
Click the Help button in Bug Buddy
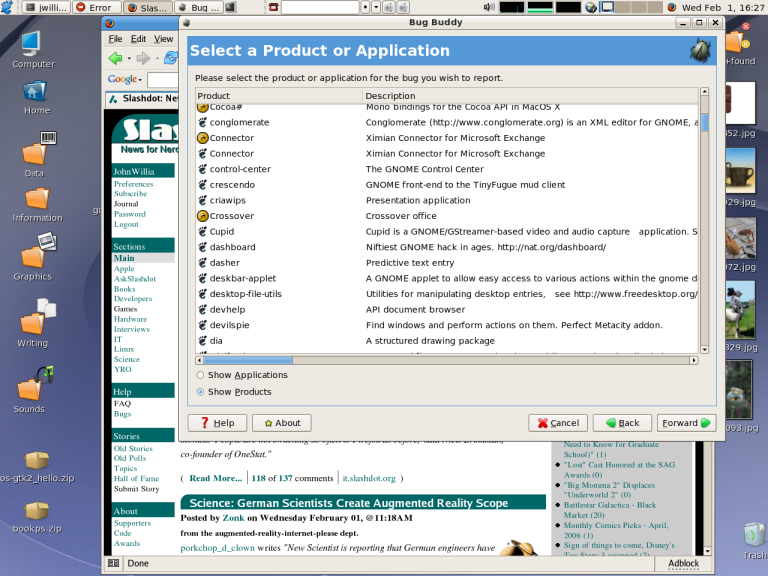217,423
